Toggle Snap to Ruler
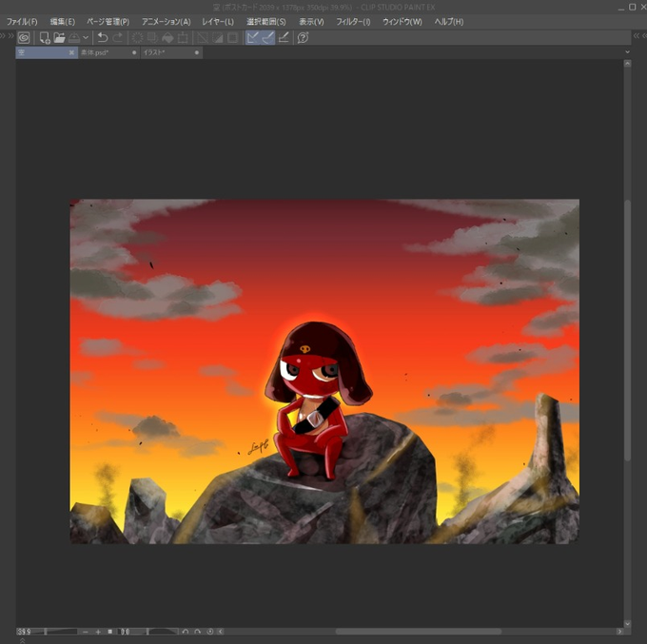 [x=252, y=38]
